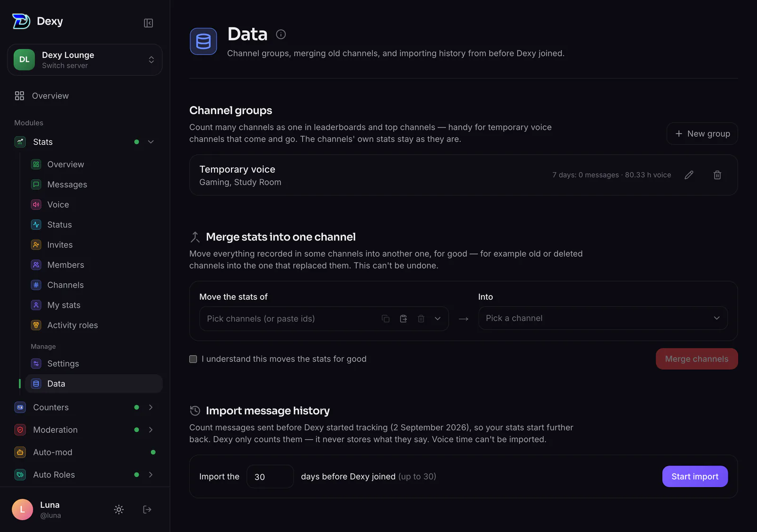Open the Channels stats page

(94, 285)
